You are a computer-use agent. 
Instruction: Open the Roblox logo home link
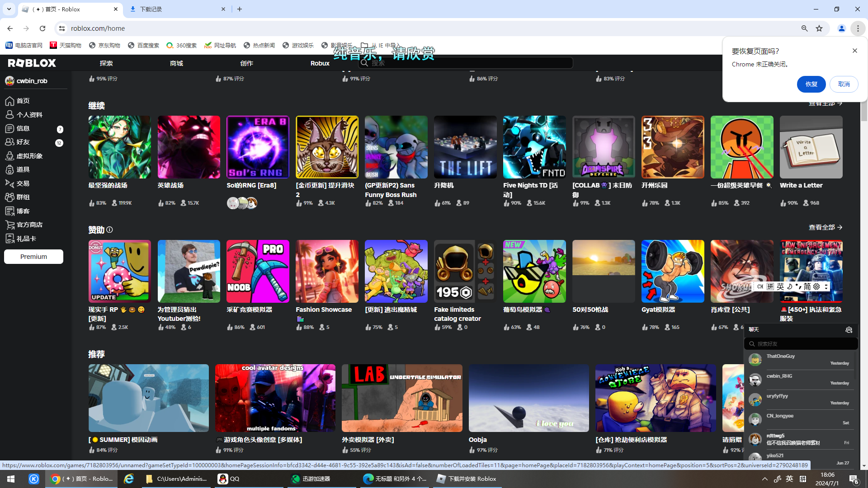coord(32,63)
